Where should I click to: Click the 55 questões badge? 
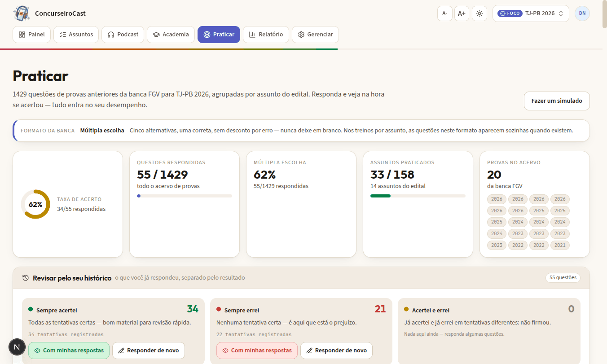click(x=563, y=278)
